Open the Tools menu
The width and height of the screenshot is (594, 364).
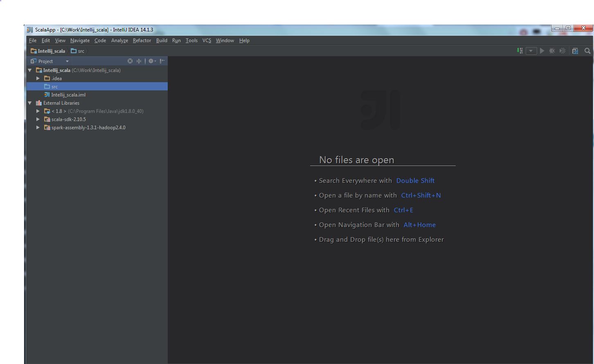tap(191, 40)
